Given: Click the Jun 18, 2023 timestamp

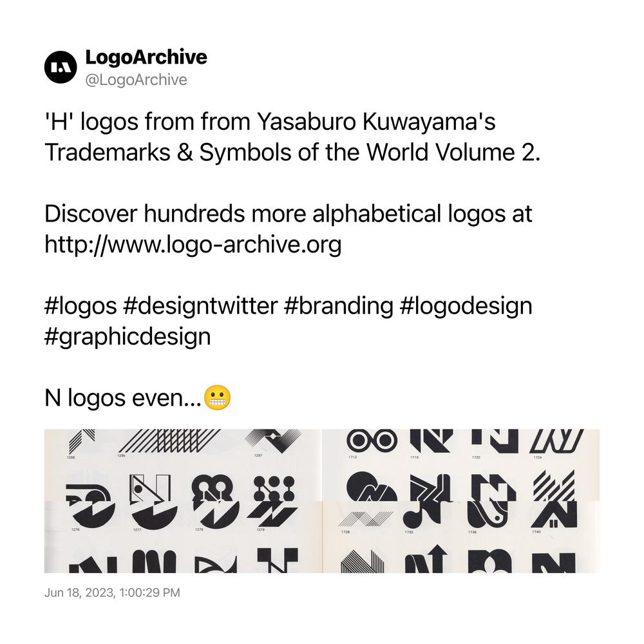Looking at the screenshot, I should pyautogui.click(x=112, y=592).
